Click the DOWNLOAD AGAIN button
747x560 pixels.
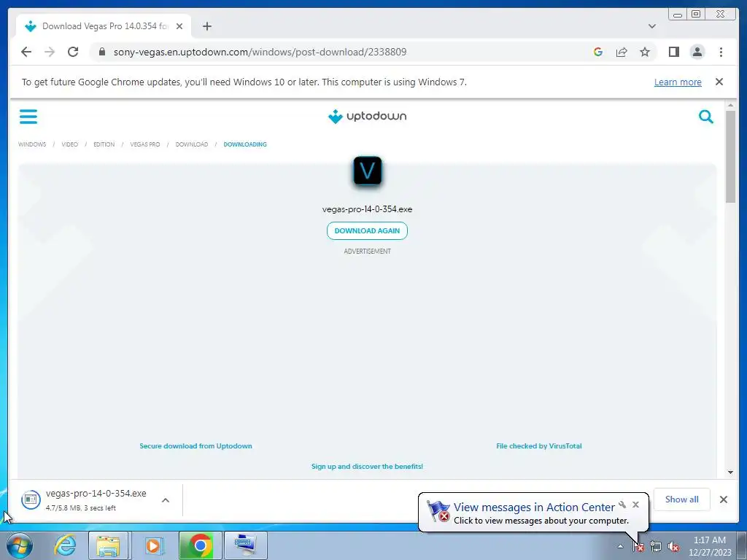[368, 231]
